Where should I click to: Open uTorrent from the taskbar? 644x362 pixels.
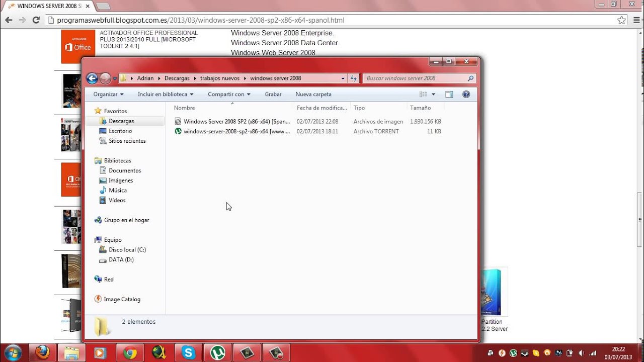click(218, 353)
